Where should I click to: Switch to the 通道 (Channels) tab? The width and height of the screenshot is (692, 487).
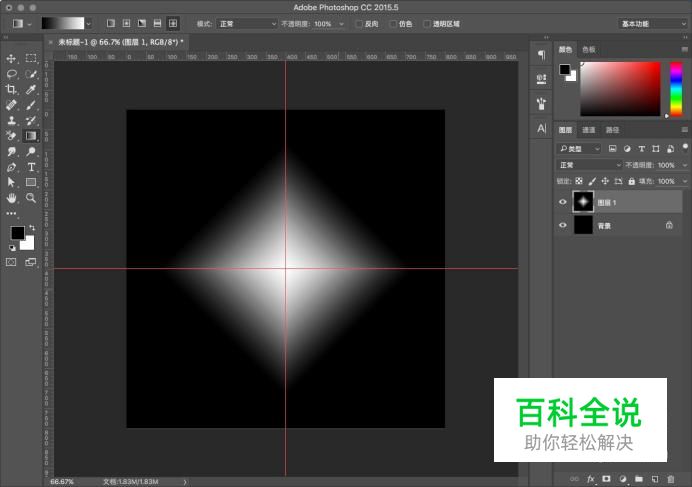[589, 130]
